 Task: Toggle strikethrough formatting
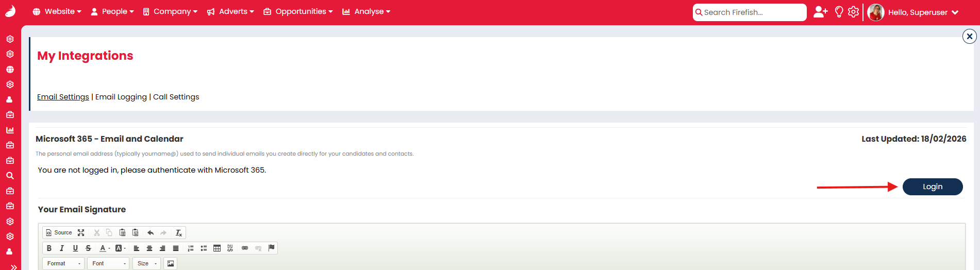pyautogui.click(x=88, y=248)
